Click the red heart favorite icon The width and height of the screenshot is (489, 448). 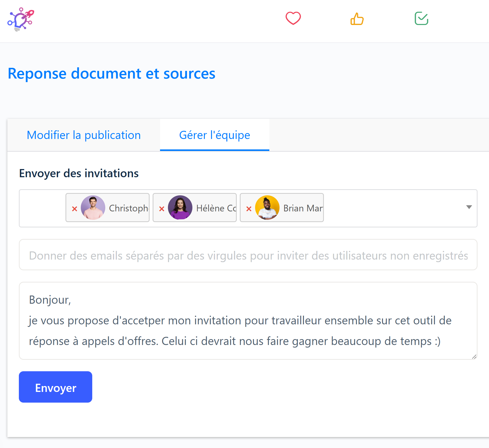pos(293,18)
